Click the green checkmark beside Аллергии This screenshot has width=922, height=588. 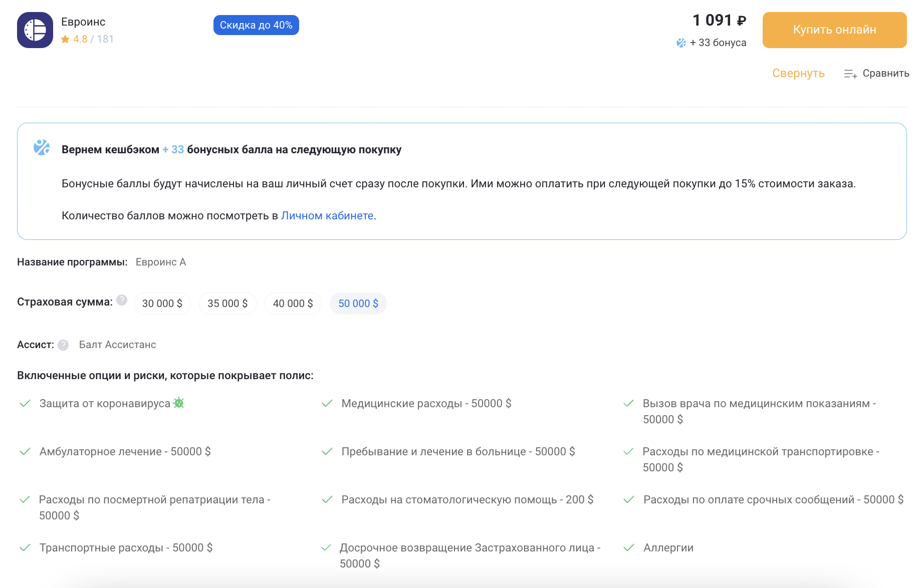pos(628,547)
